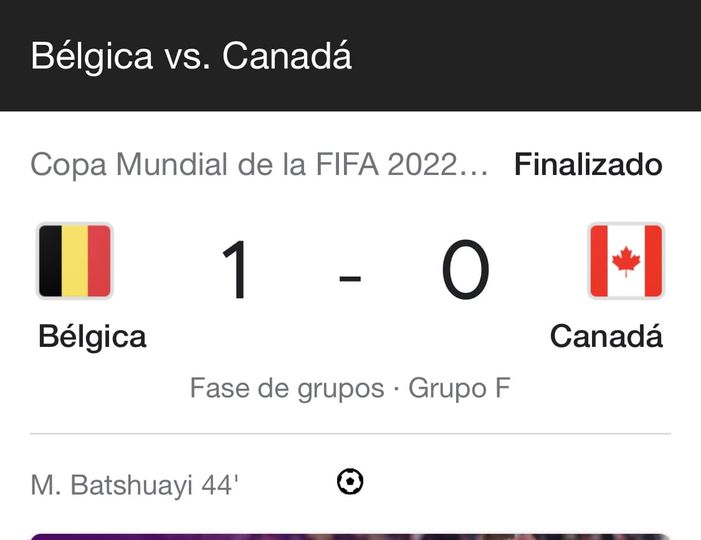Select Canada's score of 0
Image resolution: width=701 pixels, height=540 pixels.
466,271
